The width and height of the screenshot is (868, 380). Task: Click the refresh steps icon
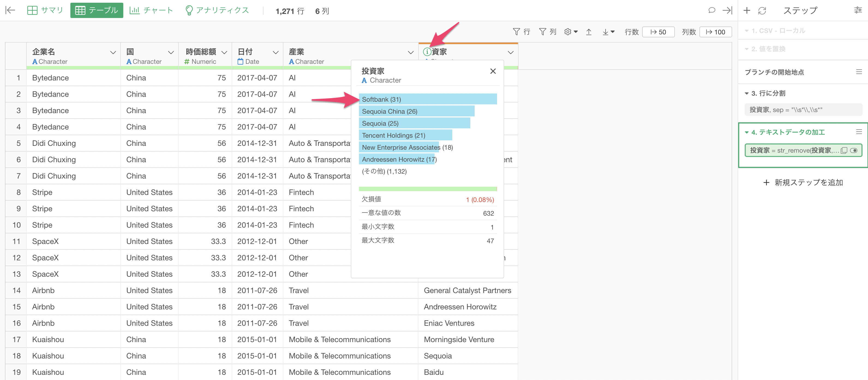coord(762,11)
